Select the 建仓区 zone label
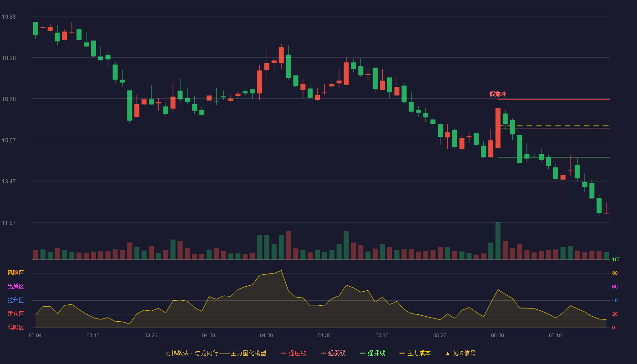This screenshot has width=637, height=364. (x=15, y=314)
